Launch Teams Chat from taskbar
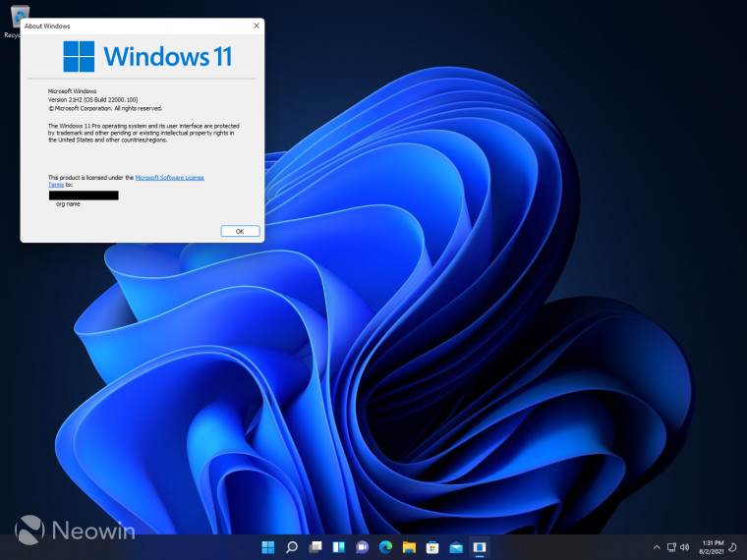This screenshot has width=747, height=560. 362,546
